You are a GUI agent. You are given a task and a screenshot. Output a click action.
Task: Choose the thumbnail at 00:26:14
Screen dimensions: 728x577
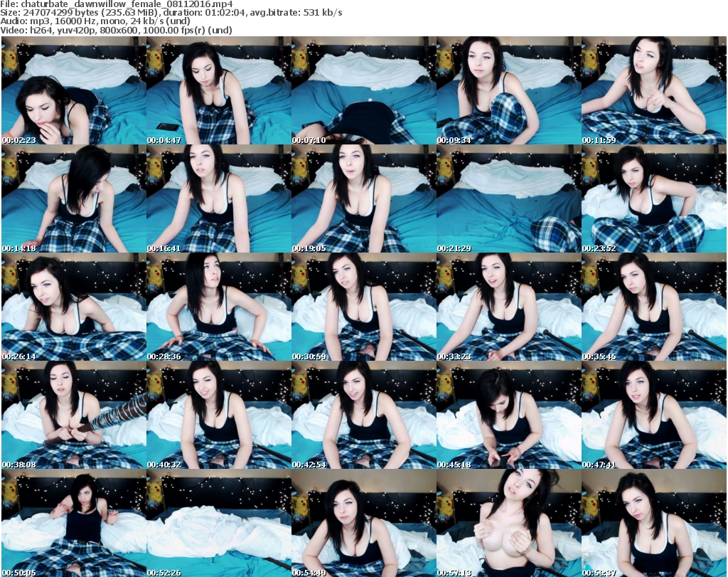coord(74,307)
